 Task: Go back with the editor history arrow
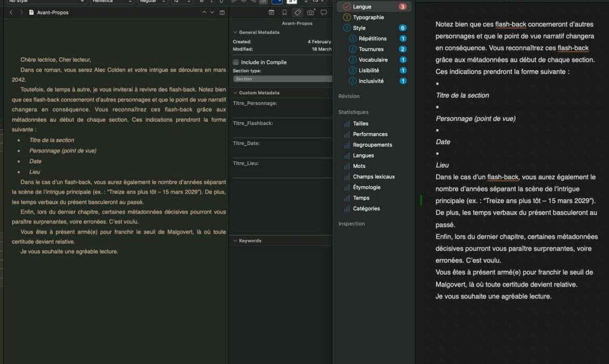[x=11, y=12]
